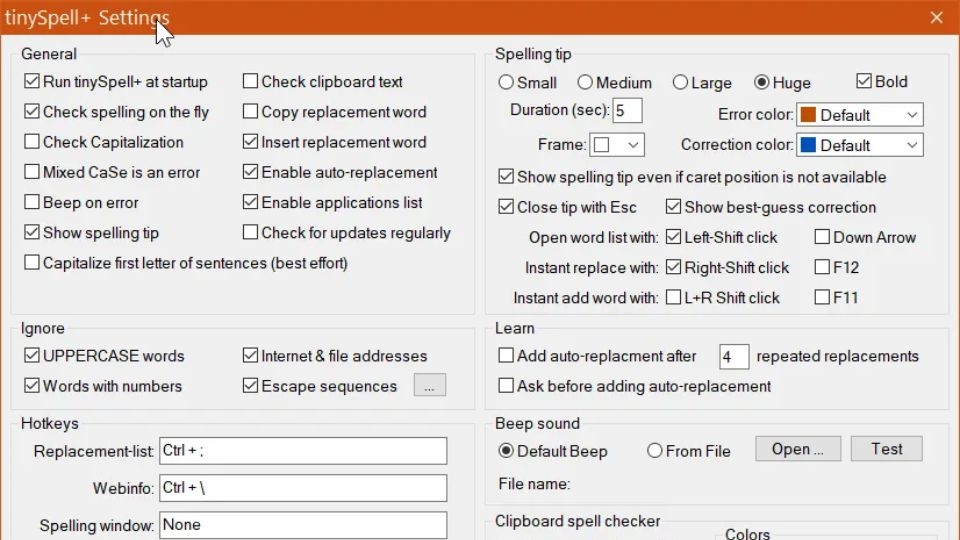Tick Copy replacement word checkbox
The height and width of the screenshot is (540, 960).
250,111
